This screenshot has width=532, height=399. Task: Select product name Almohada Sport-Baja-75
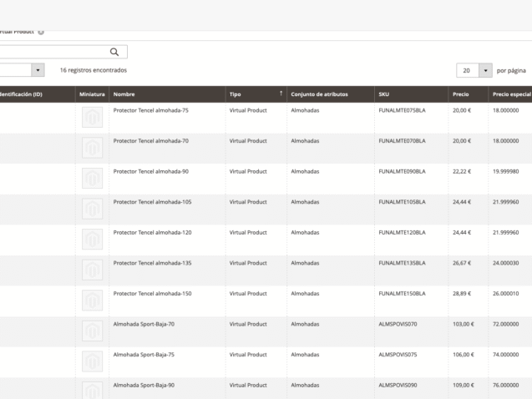[x=144, y=355]
